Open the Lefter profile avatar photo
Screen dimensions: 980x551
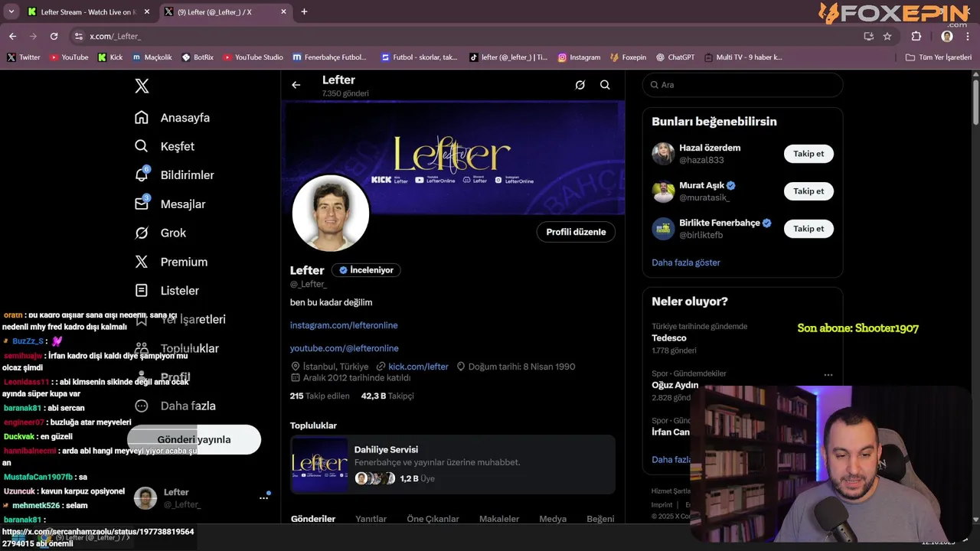coord(331,213)
